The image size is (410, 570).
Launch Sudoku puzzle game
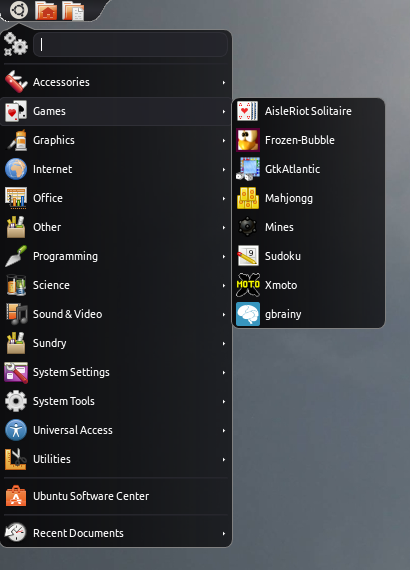point(308,256)
